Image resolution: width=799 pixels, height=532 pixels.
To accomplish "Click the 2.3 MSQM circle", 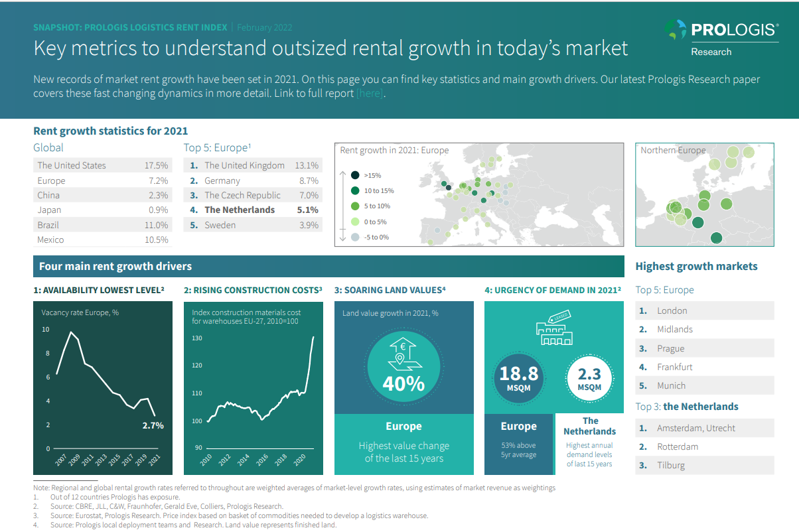I will click(x=589, y=379).
